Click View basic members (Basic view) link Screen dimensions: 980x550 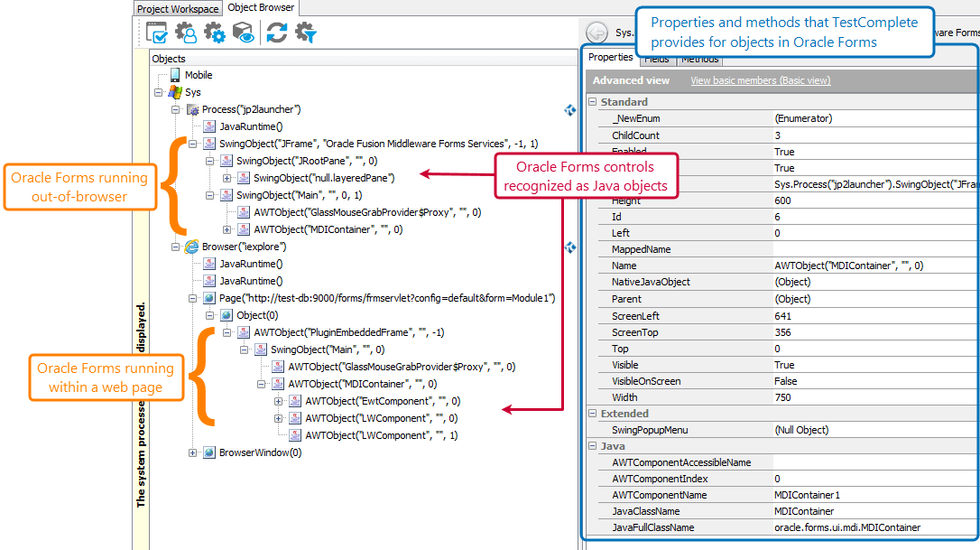pos(760,80)
